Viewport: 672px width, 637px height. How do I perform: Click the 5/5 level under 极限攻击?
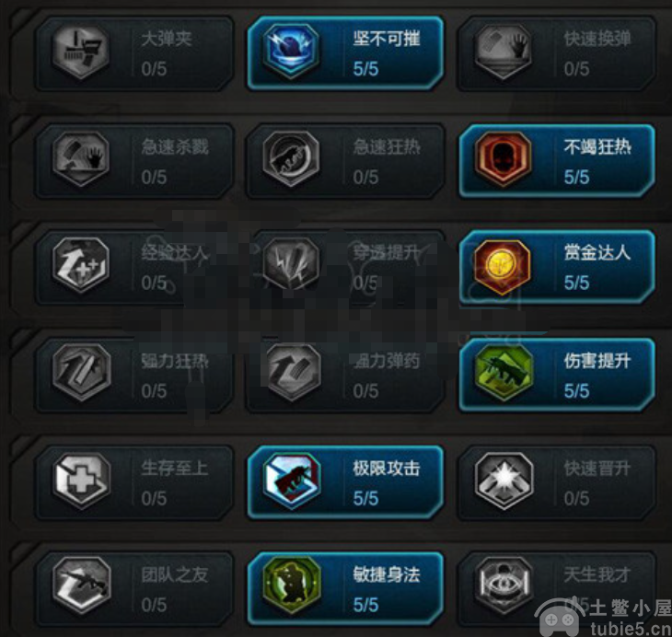[365, 498]
